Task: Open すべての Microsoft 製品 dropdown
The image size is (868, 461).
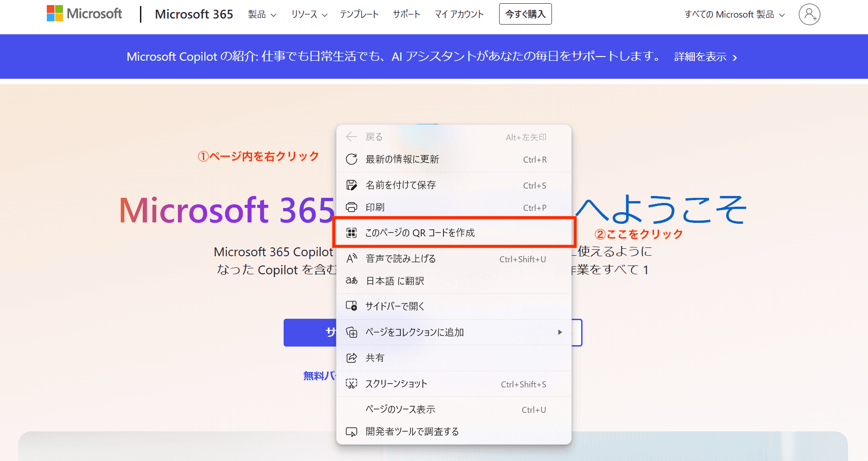Action: [735, 14]
